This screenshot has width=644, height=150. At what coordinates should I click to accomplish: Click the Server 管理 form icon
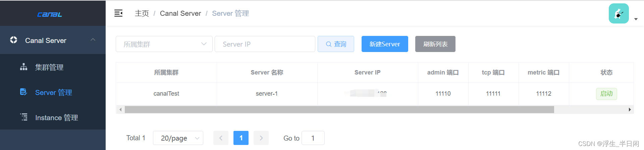coord(23,92)
